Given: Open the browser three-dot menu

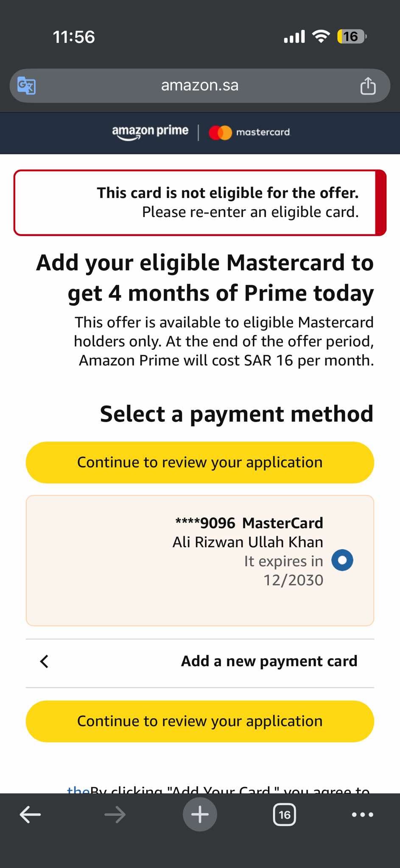Looking at the screenshot, I should pyautogui.click(x=363, y=815).
